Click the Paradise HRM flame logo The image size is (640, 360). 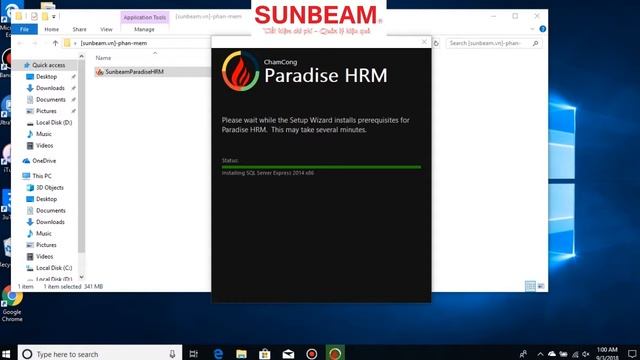[x=240, y=71]
